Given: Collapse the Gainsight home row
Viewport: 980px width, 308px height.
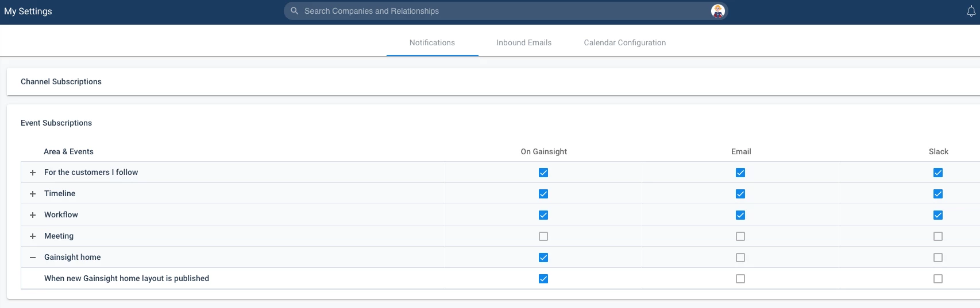Looking at the screenshot, I should click(33, 258).
